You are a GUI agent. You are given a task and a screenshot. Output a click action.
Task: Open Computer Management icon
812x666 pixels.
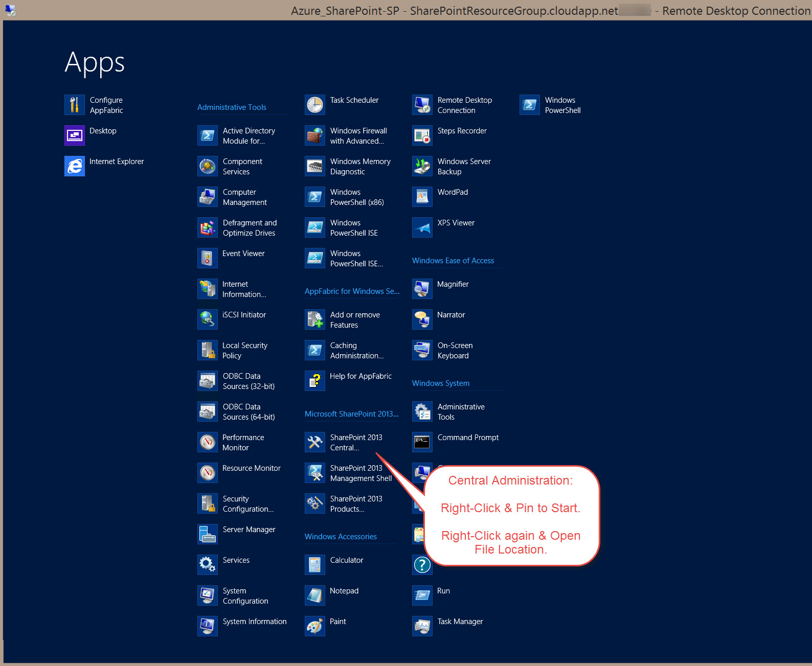point(208,197)
